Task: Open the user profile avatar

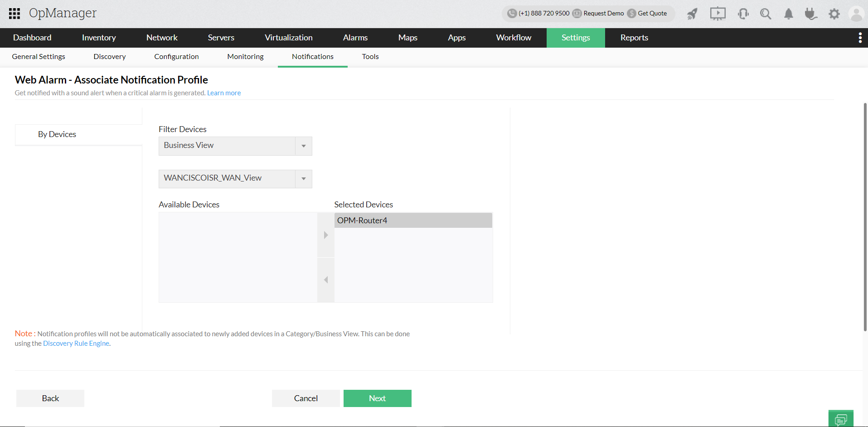Action: coord(856,14)
